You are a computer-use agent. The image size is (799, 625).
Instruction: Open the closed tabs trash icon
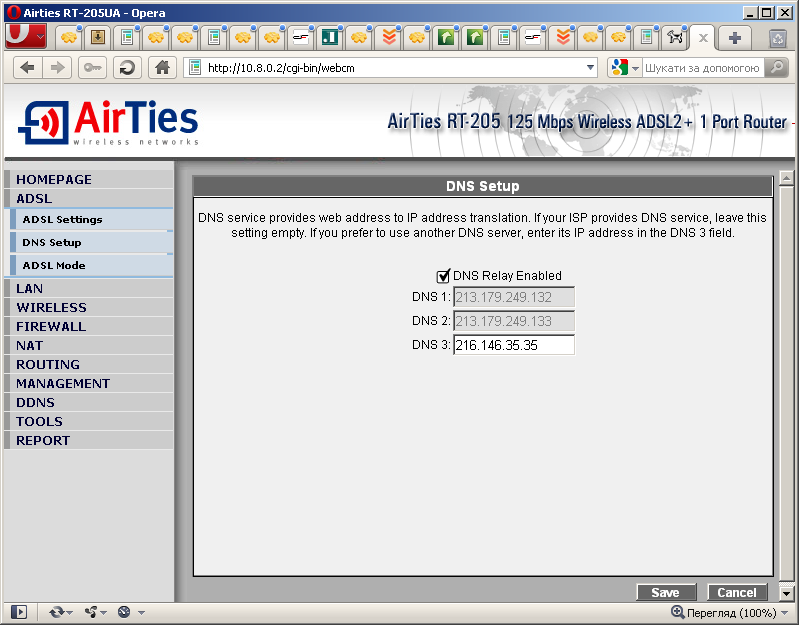(778, 38)
